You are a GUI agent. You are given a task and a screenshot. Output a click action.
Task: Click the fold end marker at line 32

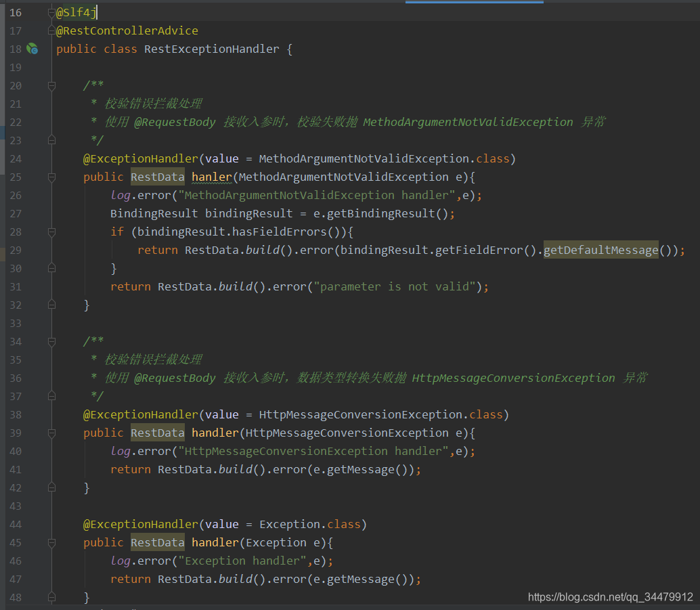(x=51, y=305)
